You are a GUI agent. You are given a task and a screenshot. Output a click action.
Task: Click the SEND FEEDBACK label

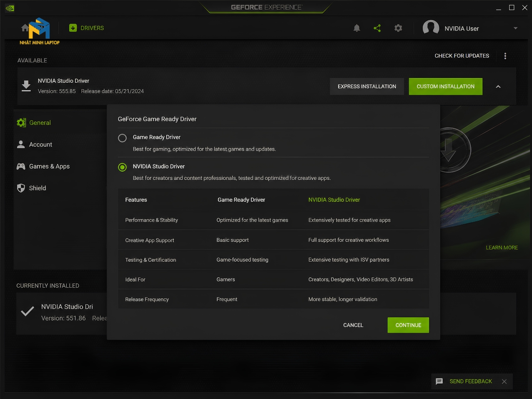click(x=471, y=381)
